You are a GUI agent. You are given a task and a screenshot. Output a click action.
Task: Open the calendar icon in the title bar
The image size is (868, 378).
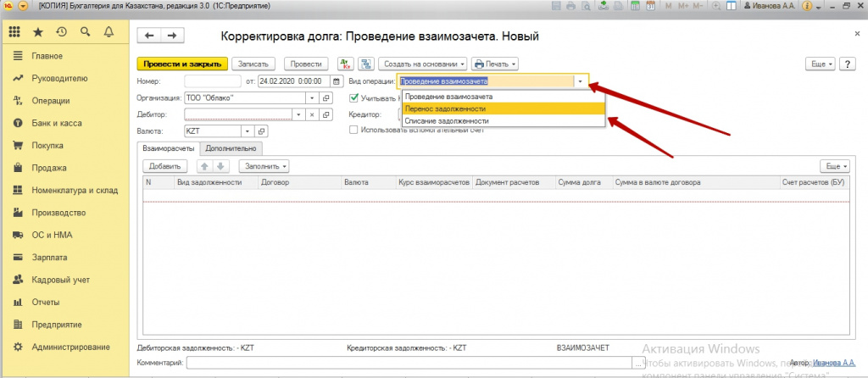click(x=651, y=6)
